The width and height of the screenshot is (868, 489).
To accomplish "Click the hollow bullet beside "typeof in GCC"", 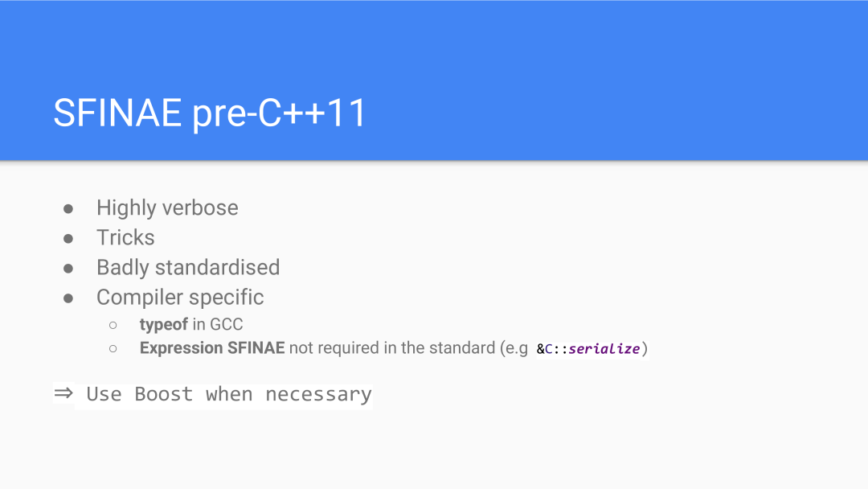I will click(113, 325).
